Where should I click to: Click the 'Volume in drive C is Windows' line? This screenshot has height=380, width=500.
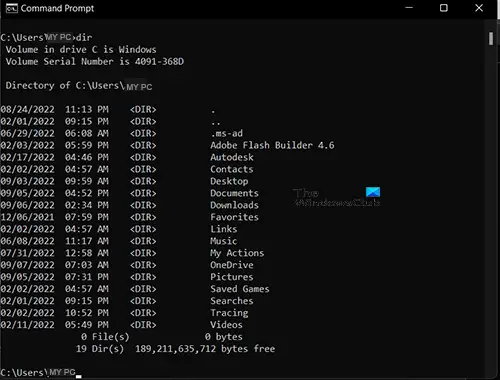(x=81, y=50)
